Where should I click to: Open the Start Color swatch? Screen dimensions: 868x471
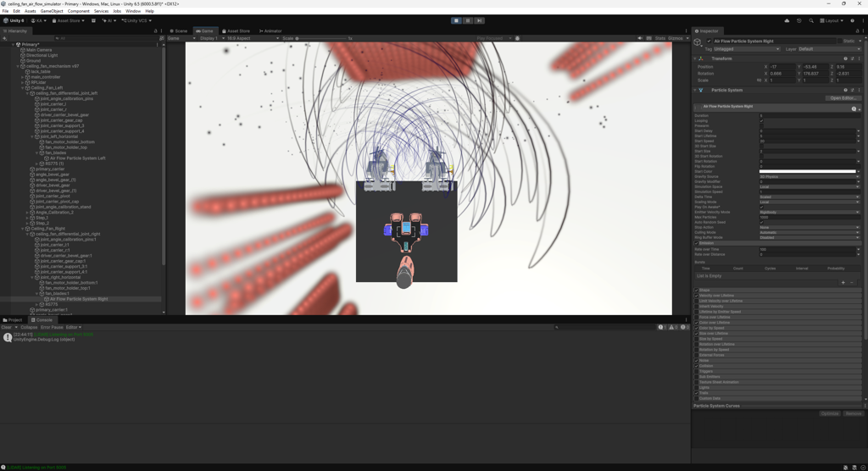pyautogui.click(x=807, y=172)
